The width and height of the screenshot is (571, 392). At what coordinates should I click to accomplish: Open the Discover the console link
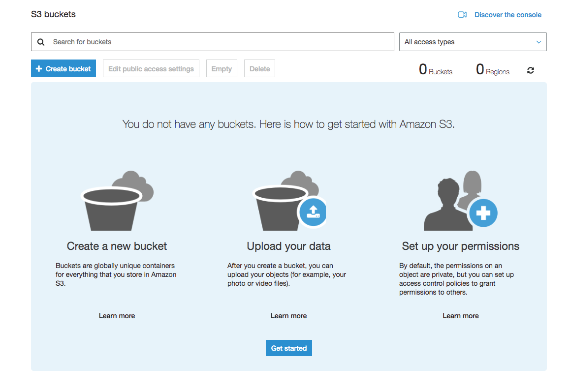508,15
